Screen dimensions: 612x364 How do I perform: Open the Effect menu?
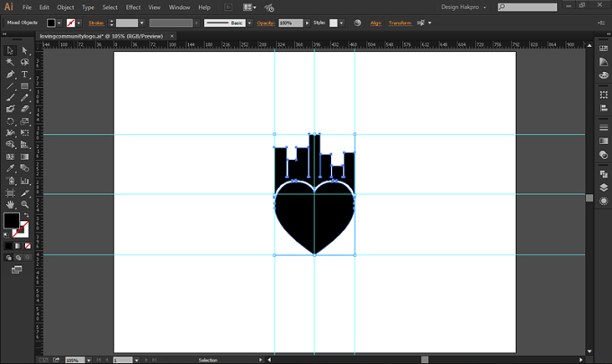coord(132,7)
